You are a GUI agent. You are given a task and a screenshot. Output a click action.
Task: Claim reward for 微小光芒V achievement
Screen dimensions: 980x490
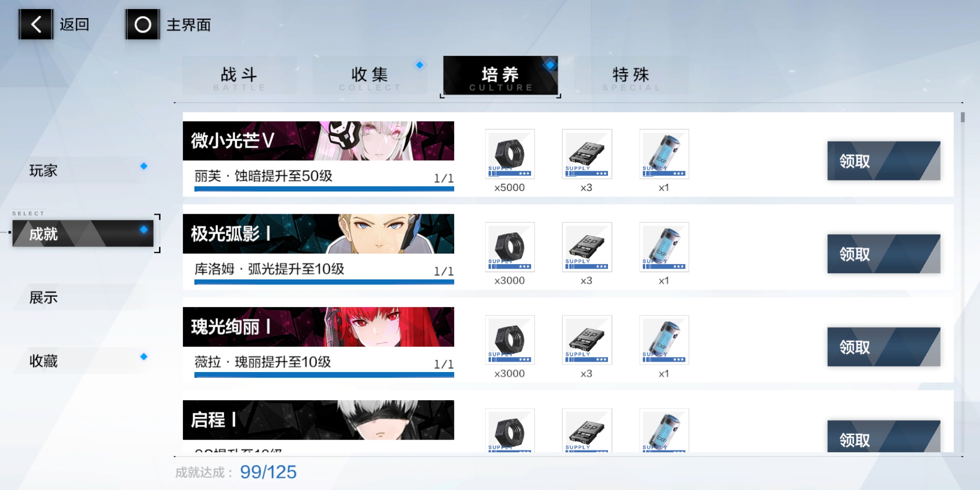coord(883,161)
